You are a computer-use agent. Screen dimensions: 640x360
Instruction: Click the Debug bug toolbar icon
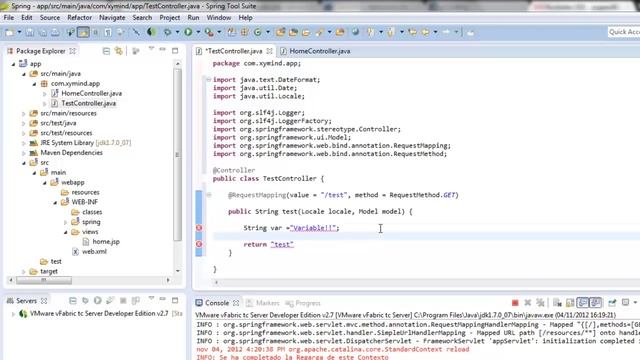coord(167,32)
